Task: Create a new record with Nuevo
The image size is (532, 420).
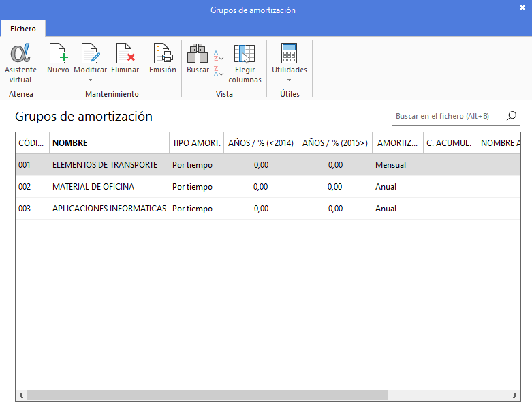Action: pyautogui.click(x=58, y=59)
